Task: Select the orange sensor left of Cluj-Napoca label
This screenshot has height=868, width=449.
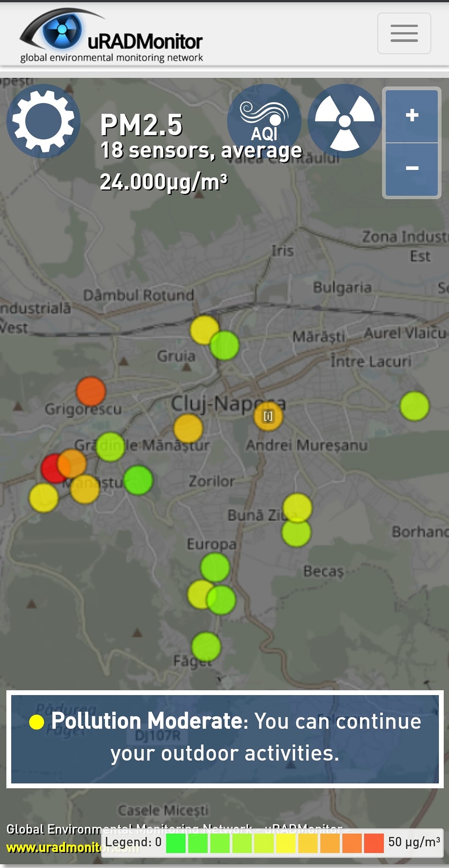Action: [x=188, y=428]
